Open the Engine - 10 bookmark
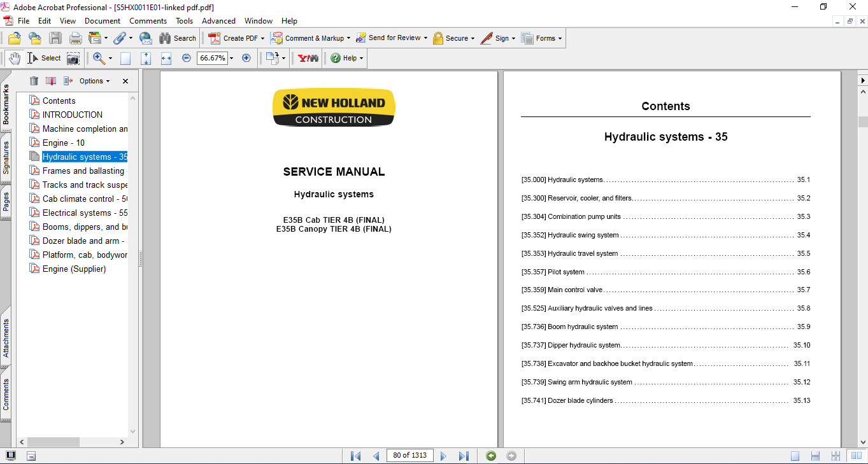 point(63,143)
